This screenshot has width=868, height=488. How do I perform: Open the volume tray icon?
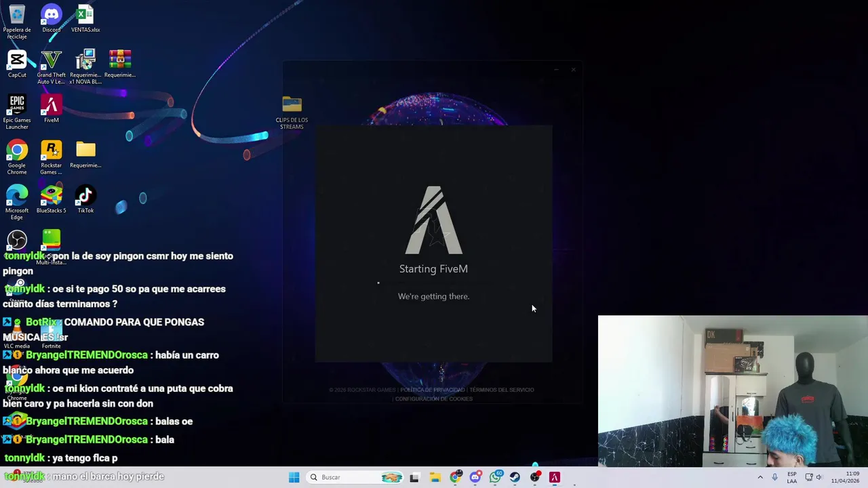(819, 477)
